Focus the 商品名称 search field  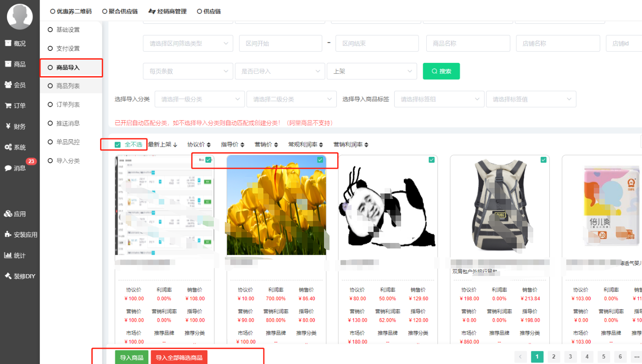pos(468,44)
